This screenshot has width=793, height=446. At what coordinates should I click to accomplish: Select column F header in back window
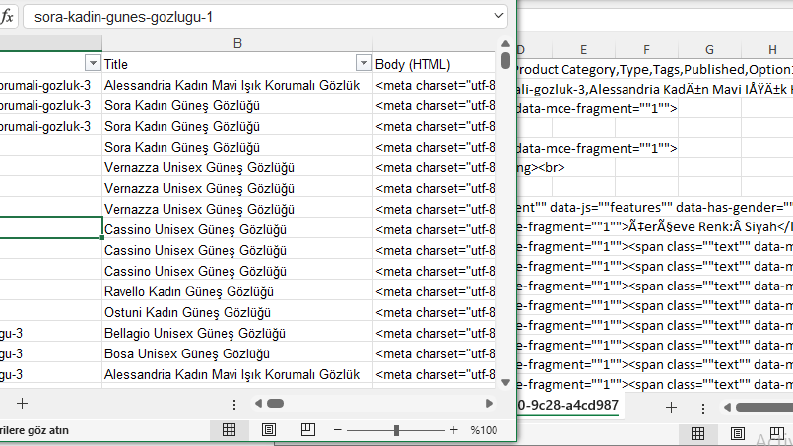point(646,50)
